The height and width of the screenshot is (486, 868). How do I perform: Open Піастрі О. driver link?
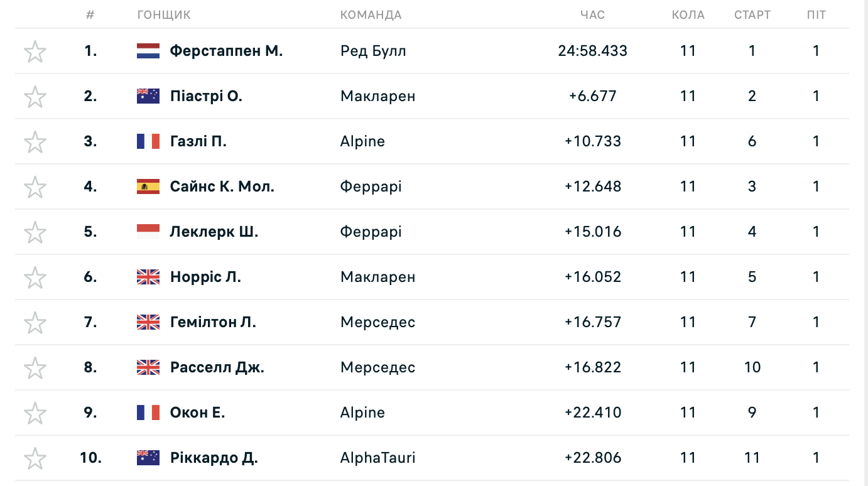coord(206,96)
